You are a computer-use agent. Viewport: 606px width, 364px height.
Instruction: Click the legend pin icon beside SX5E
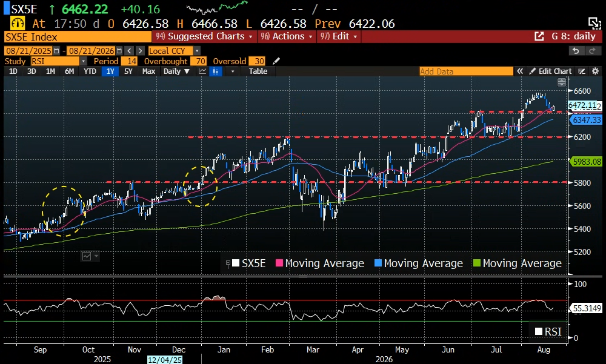[x=228, y=264]
